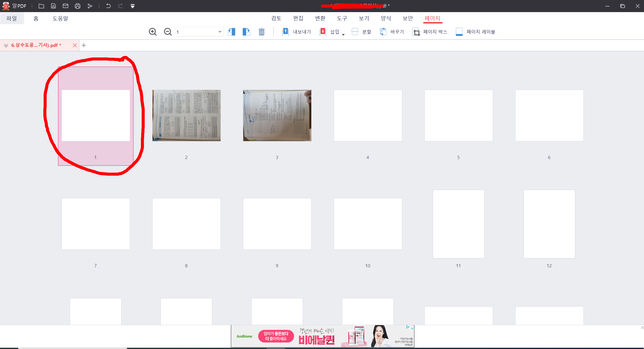Select page 1 thumbnail
The height and width of the screenshot is (349, 644).
[96, 115]
